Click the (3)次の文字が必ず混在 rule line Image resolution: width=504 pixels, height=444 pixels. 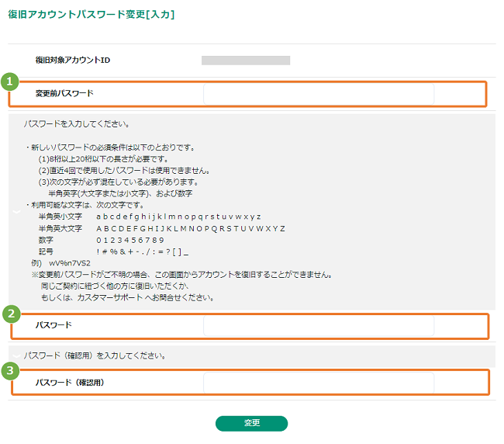pyautogui.click(x=119, y=182)
